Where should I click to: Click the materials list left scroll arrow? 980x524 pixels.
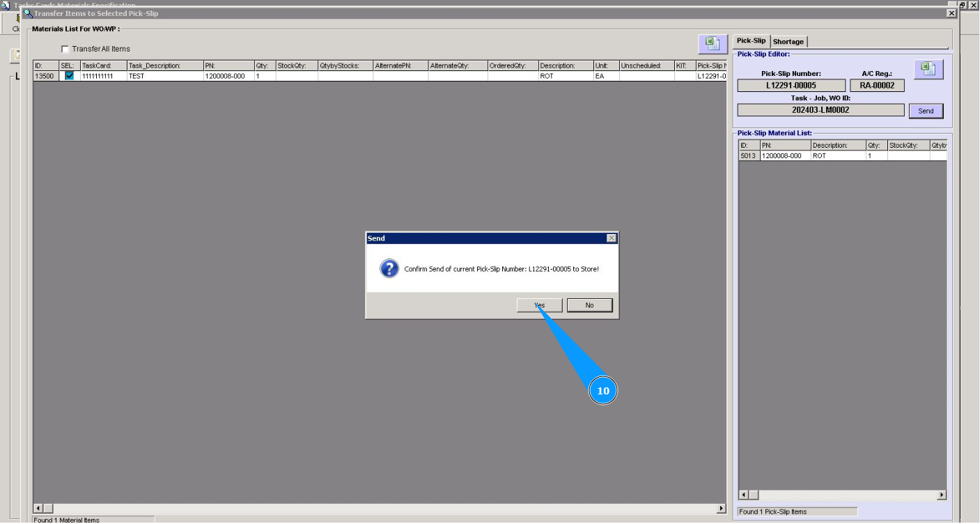[x=38, y=509]
